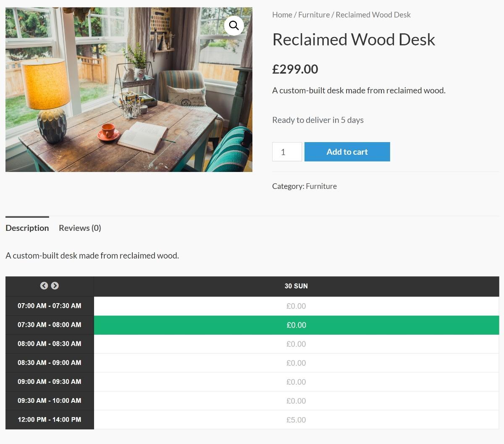Open the Home breadcrumb link
Screen dimensions: 504x444
tap(282, 15)
